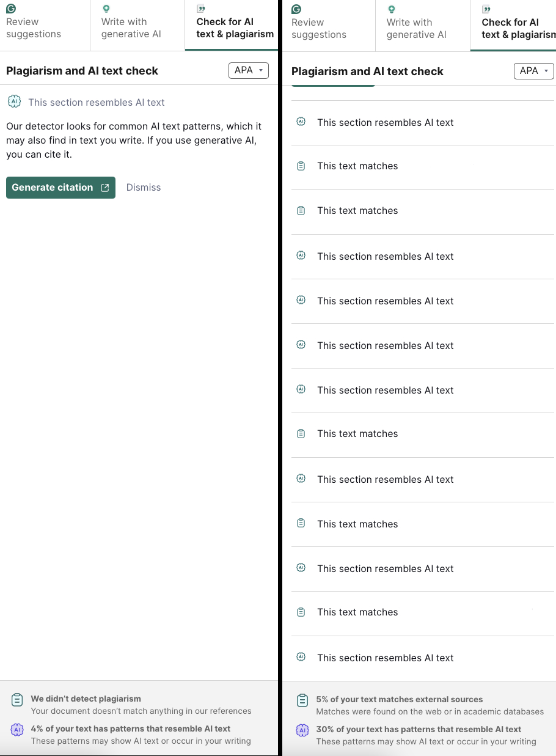Click the AI icon beside the section heading in left panel
Image resolution: width=556 pixels, height=756 pixels.
[14, 101]
